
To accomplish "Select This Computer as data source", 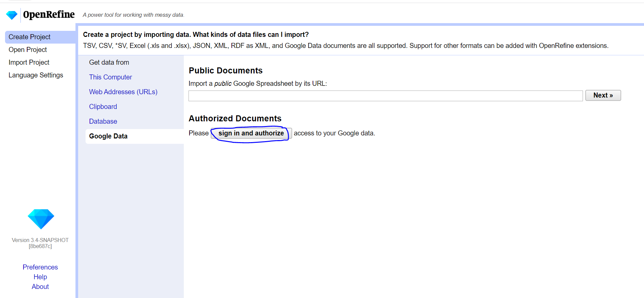I will pos(110,77).
